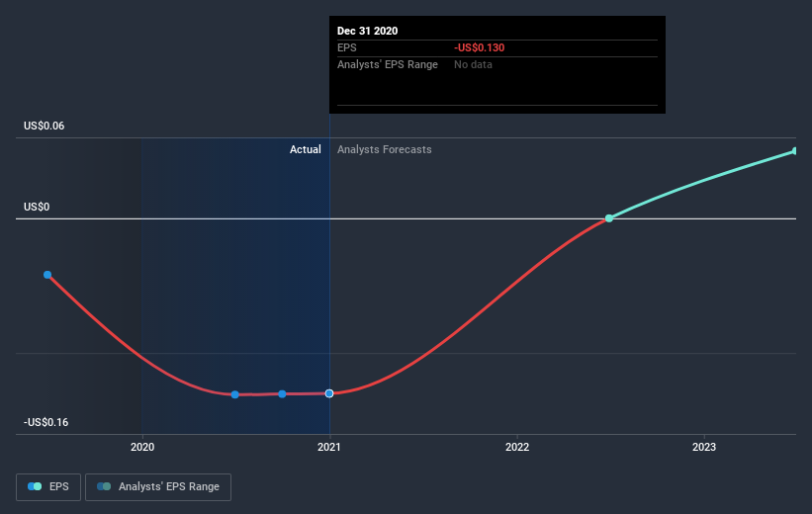
Task: Click the -US$0.16 y-axis label
Action: [x=46, y=422]
